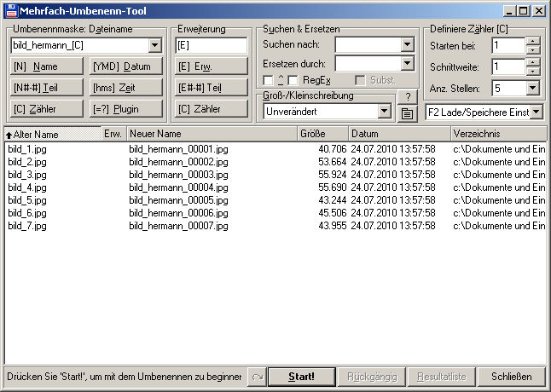Open the edit names list icon button
Viewport: 551px width, 392px height.
[407, 113]
